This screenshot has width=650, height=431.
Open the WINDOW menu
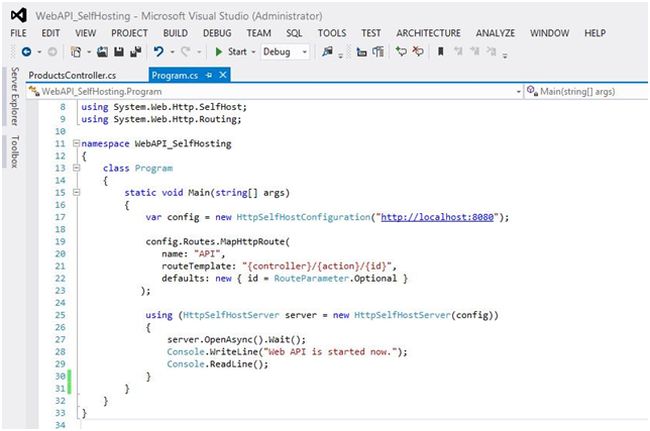coord(550,33)
